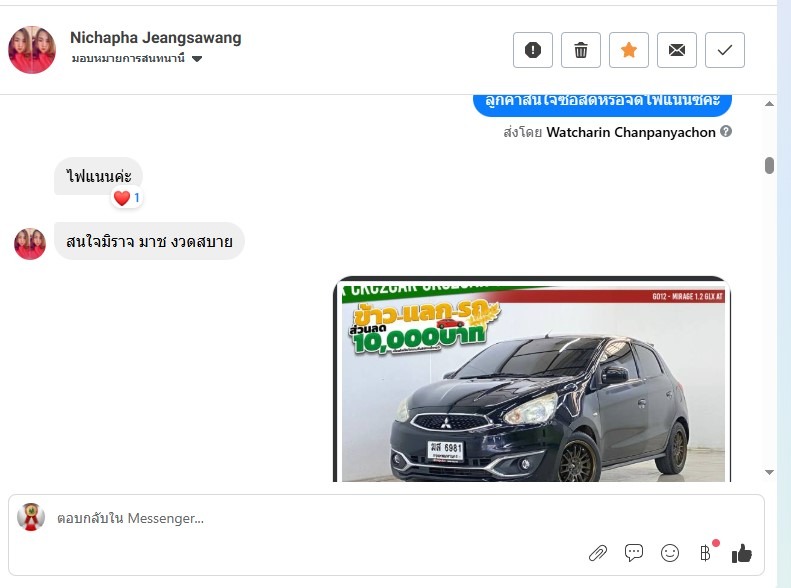Toggle the orange star follow-up marker

point(629,50)
